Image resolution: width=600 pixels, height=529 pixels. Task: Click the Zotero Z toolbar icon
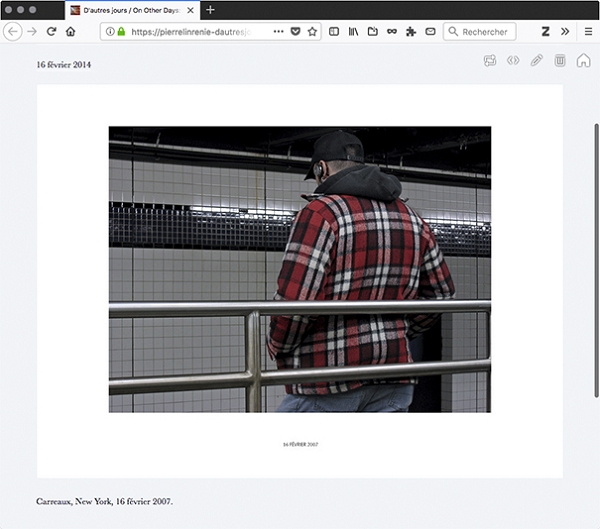tap(545, 32)
